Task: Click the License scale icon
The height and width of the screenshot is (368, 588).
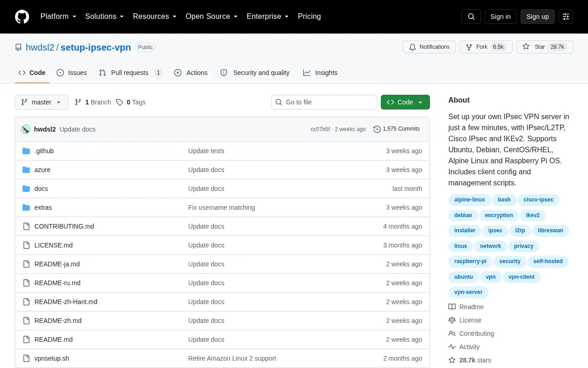Action: pos(452,320)
